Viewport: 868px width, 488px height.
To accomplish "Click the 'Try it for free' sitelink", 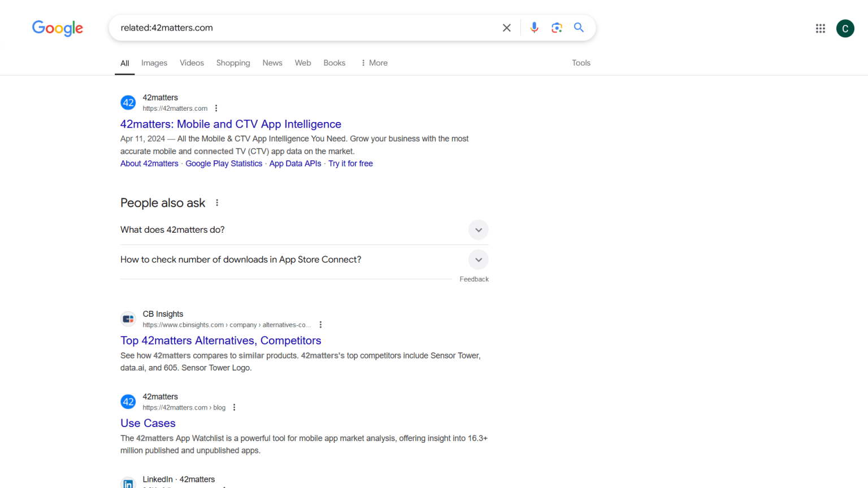I will (350, 163).
